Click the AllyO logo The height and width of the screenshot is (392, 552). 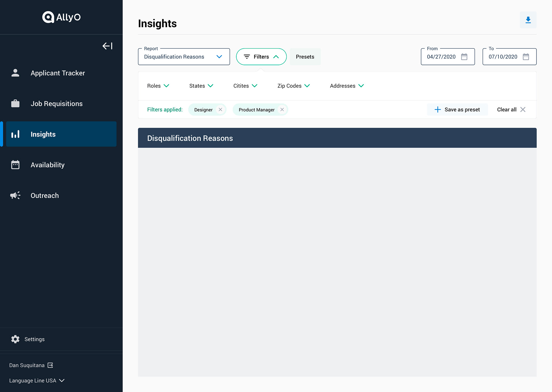pos(61,17)
